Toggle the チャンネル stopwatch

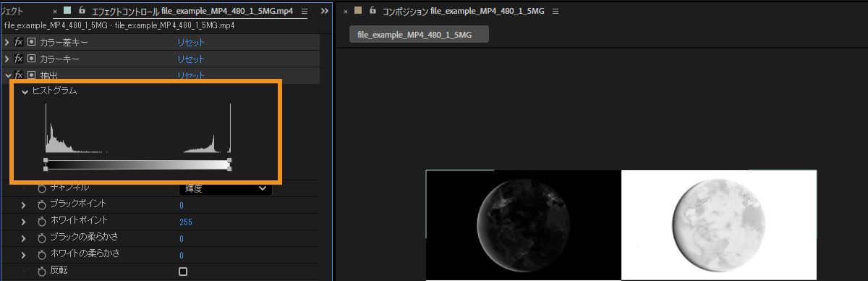coord(41,188)
